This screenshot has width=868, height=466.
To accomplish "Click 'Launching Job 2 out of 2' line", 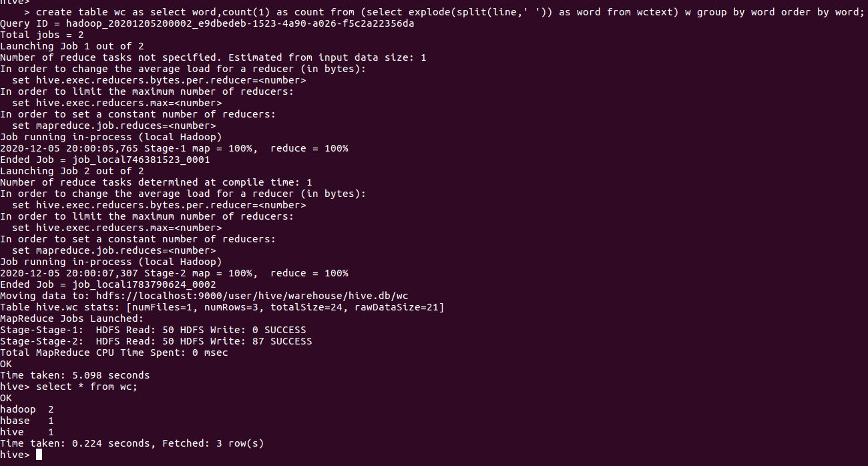I will [72, 171].
